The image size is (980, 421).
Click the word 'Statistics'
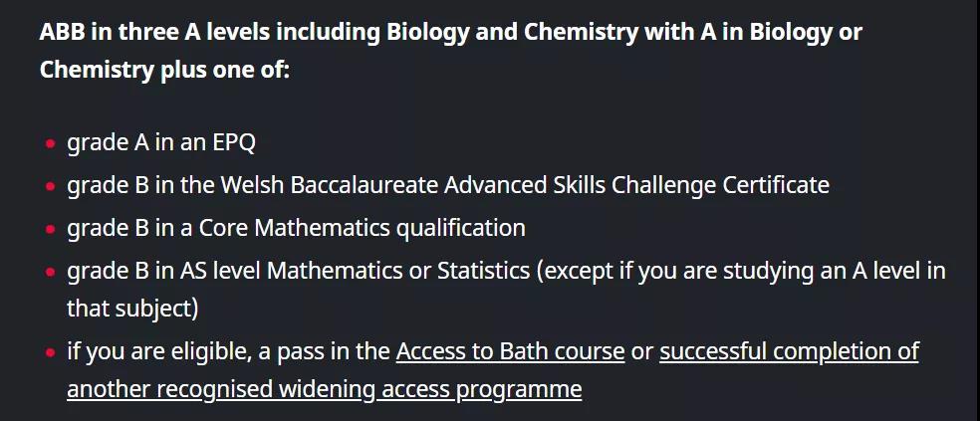tap(483, 271)
